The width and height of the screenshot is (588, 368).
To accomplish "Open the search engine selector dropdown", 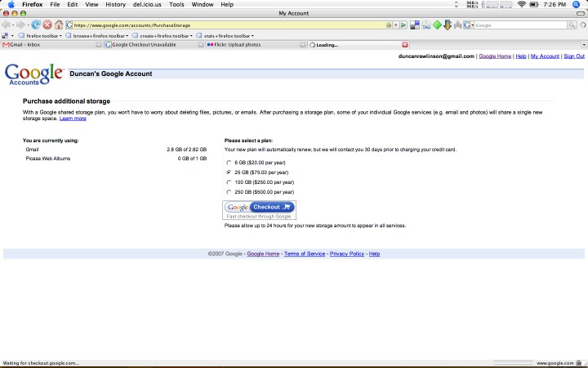I will point(468,25).
